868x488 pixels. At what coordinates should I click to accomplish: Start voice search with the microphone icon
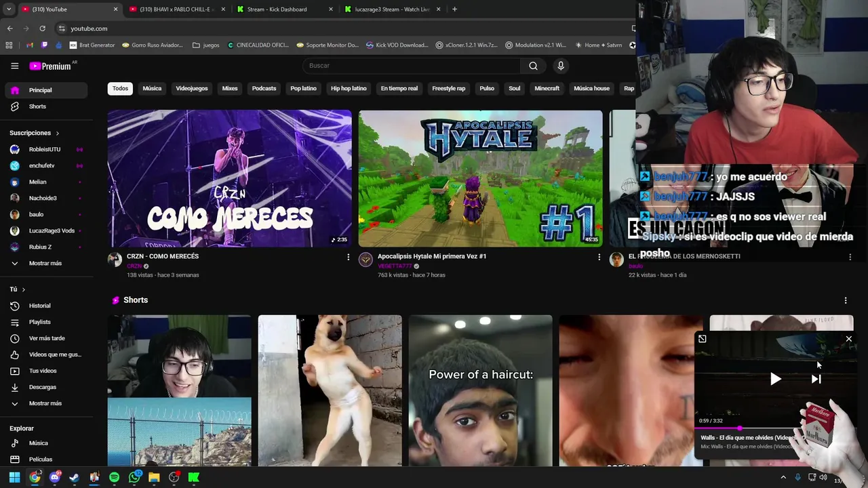point(560,66)
